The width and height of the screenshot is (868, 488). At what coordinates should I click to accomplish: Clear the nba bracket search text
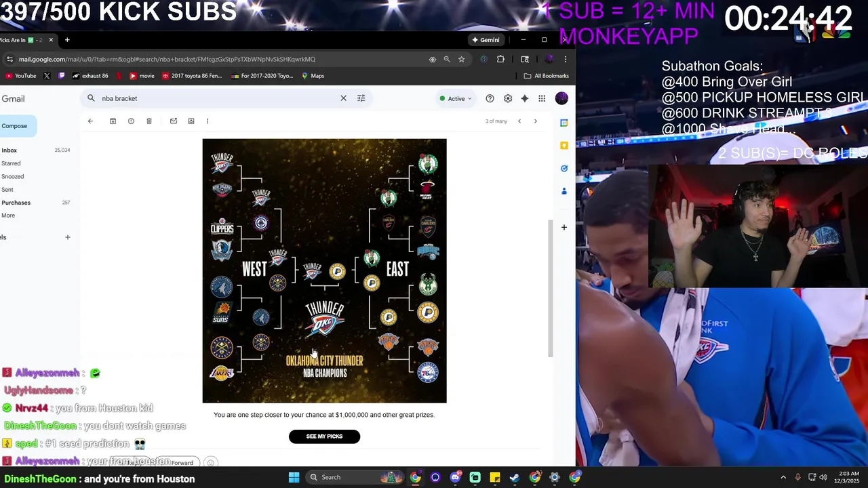343,98
